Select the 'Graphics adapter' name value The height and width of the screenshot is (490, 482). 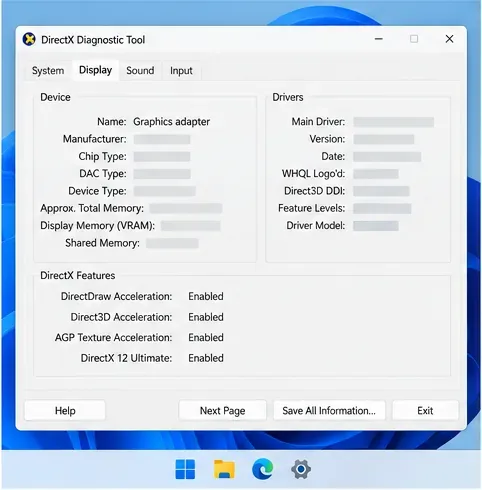pos(171,122)
